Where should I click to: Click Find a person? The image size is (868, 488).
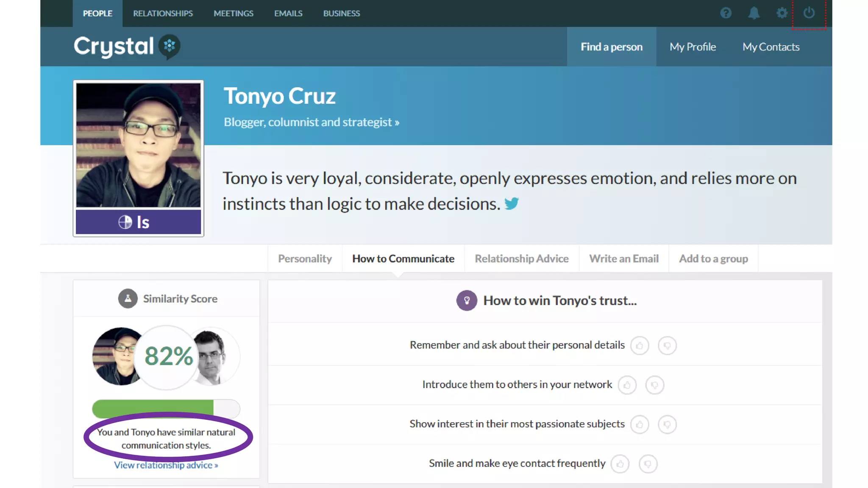coord(611,47)
